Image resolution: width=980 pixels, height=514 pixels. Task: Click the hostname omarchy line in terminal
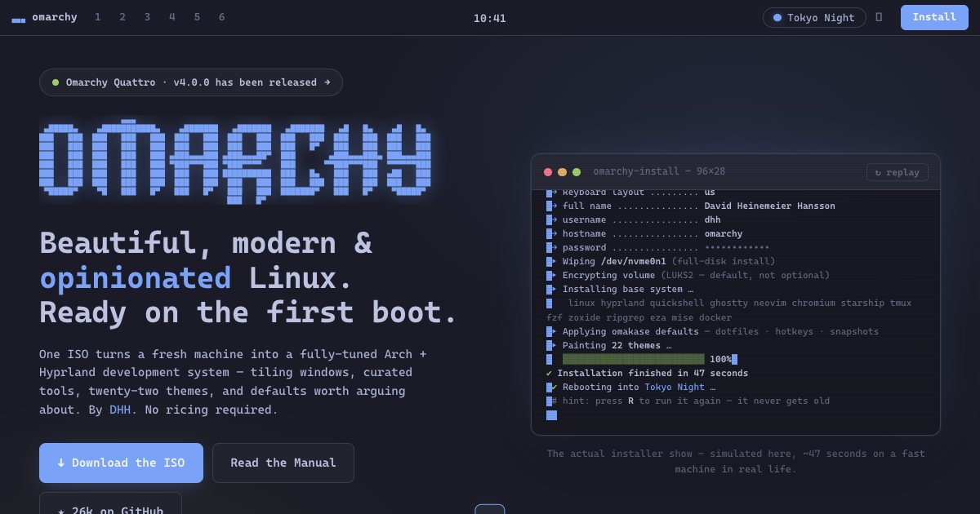644,233
